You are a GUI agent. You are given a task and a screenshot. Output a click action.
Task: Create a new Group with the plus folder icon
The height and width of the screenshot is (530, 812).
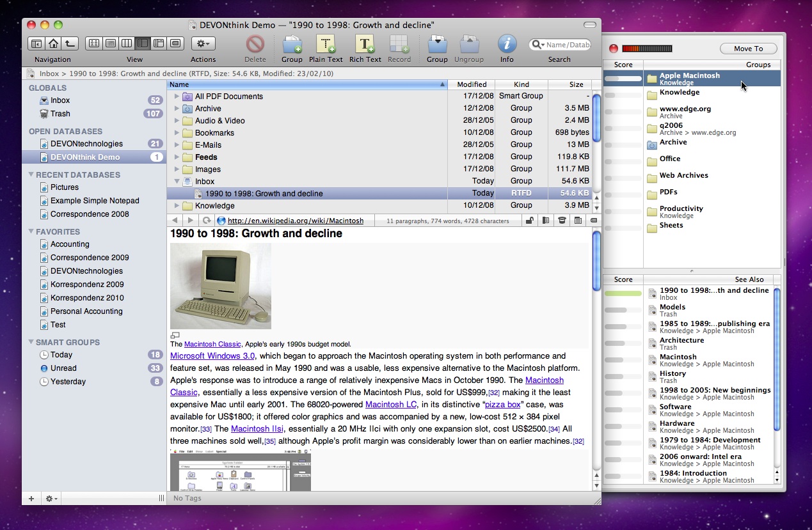[x=292, y=44]
